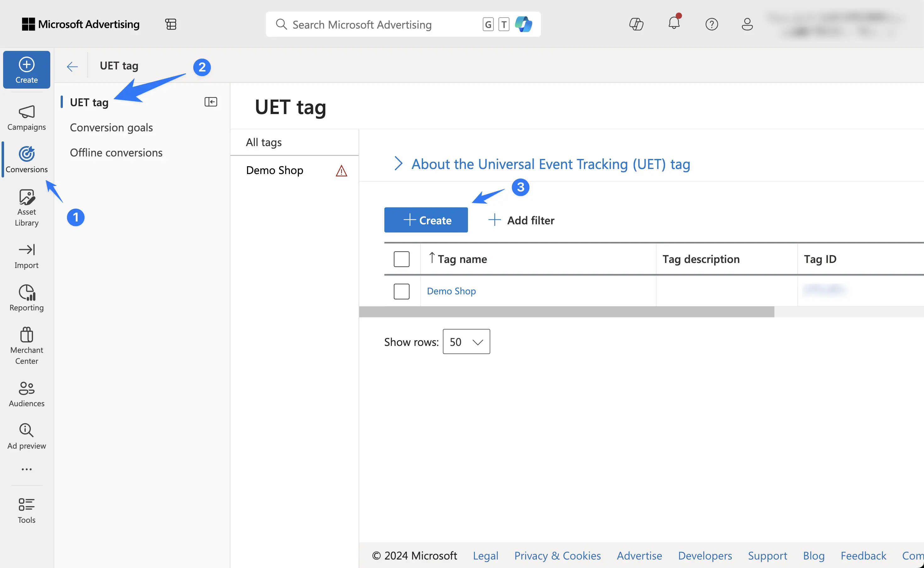Open Conversions in the sidebar

[27, 160]
